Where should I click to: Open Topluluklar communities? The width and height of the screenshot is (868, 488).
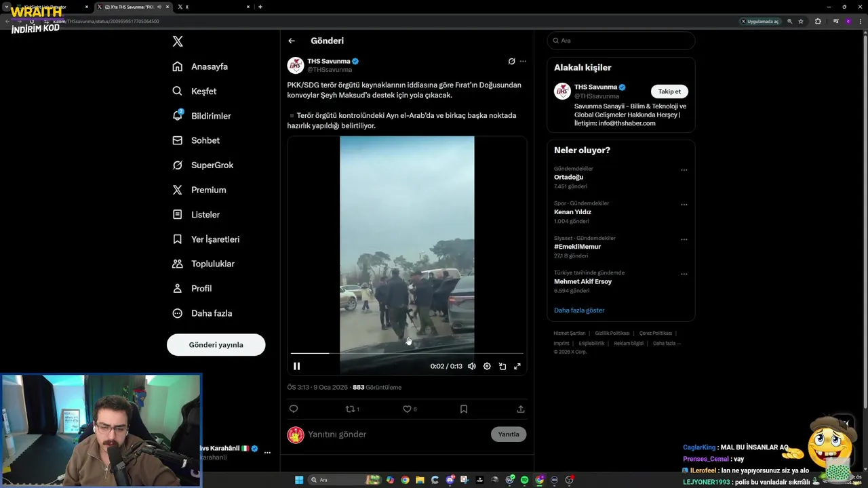(x=203, y=264)
